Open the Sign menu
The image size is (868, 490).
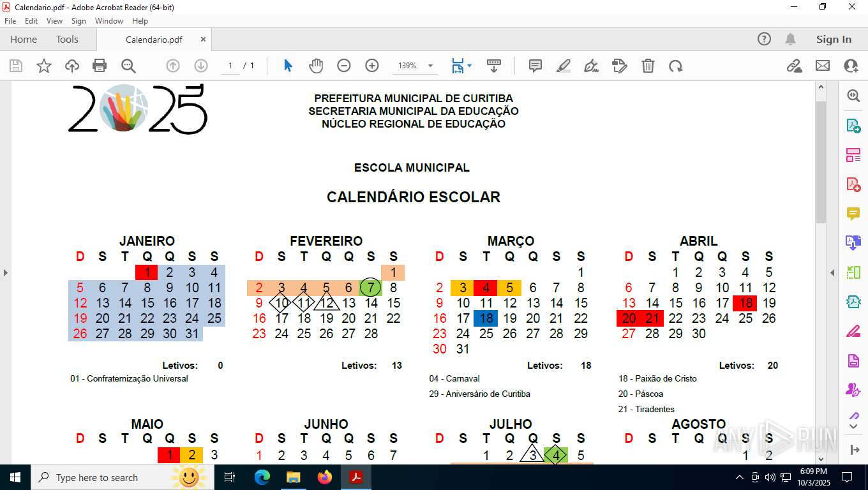79,21
